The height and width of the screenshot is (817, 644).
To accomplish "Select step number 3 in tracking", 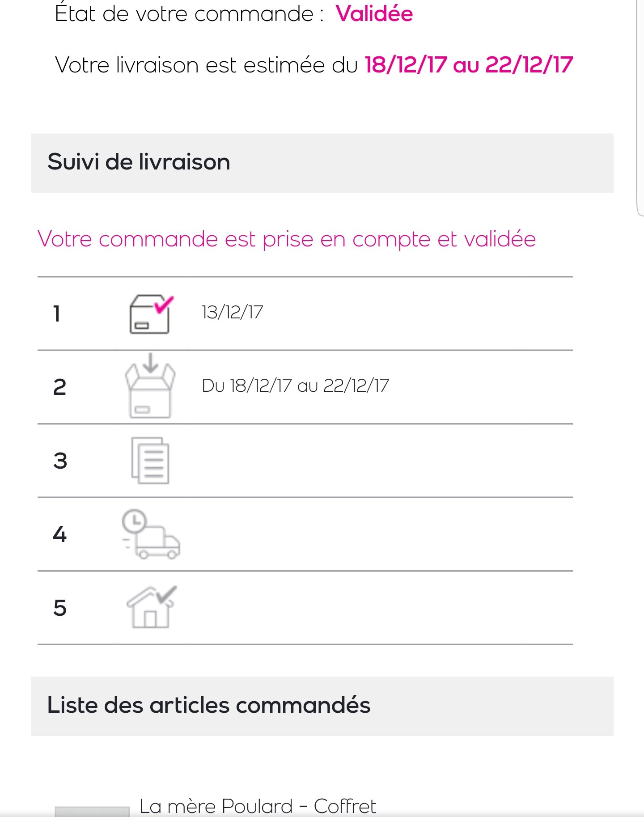I will pos(60,461).
